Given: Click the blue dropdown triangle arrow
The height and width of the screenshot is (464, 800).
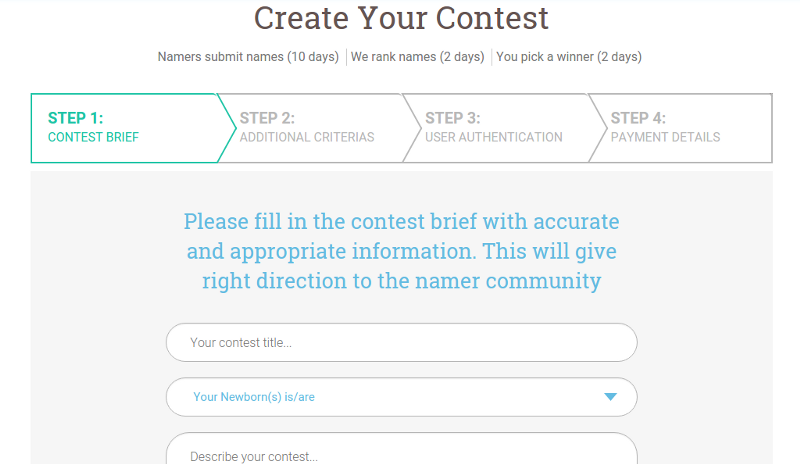Looking at the screenshot, I should [610, 397].
